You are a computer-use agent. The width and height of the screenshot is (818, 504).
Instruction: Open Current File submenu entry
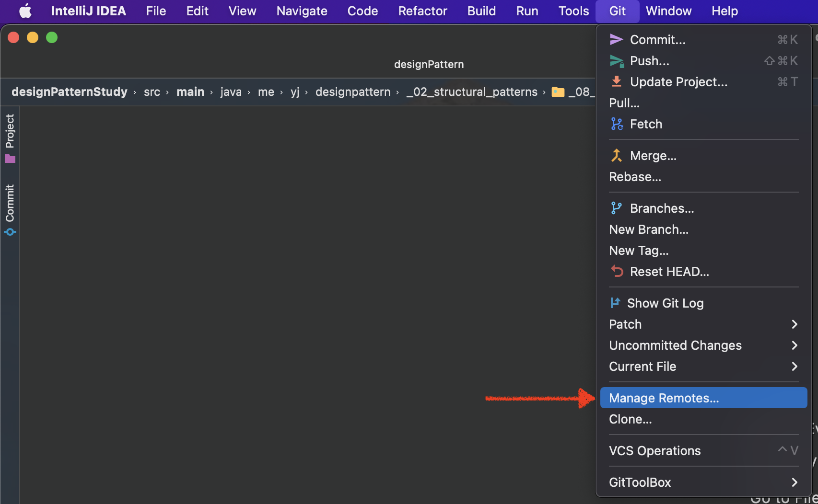pos(703,367)
